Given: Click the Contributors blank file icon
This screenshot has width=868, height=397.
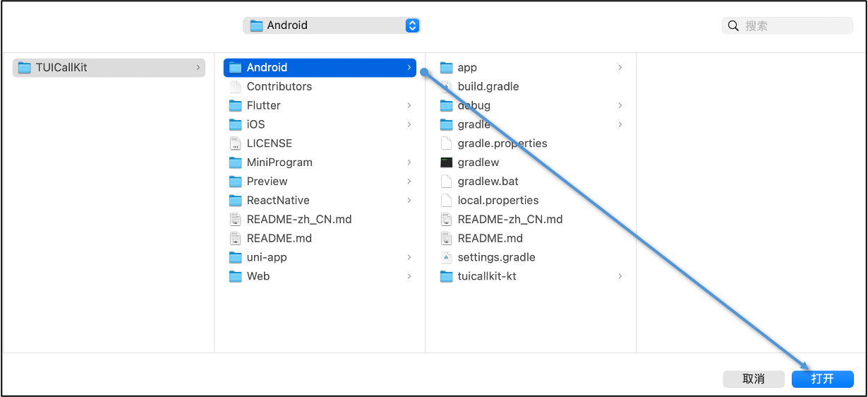Looking at the screenshot, I should click(x=236, y=87).
